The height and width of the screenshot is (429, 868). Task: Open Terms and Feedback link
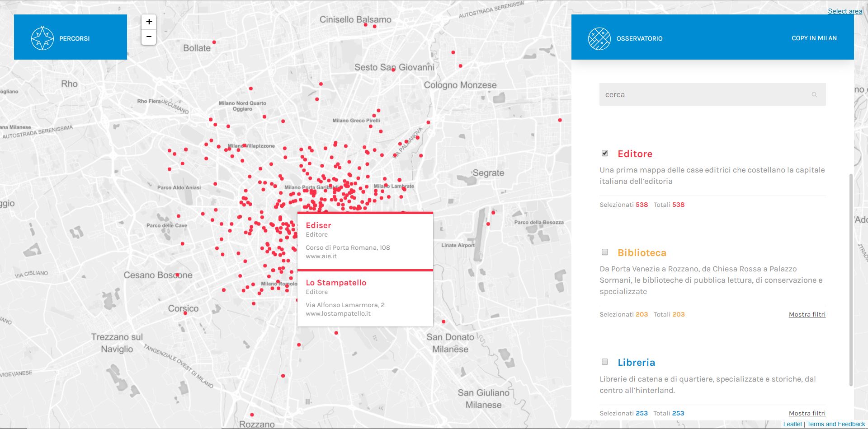pyautogui.click(x=836, y=424)
